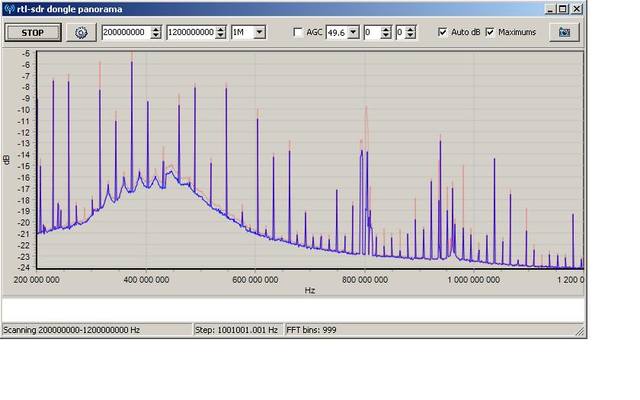Click the STOP scanning button
The height and width of the screenshot is (400, 640).
click(32, 32)
